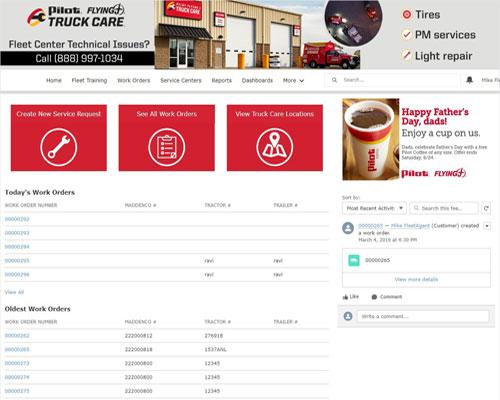The width and height of the screenshot is (500, 400).
Task: Click Maddenco value 222000812
Action: point(138,336)
